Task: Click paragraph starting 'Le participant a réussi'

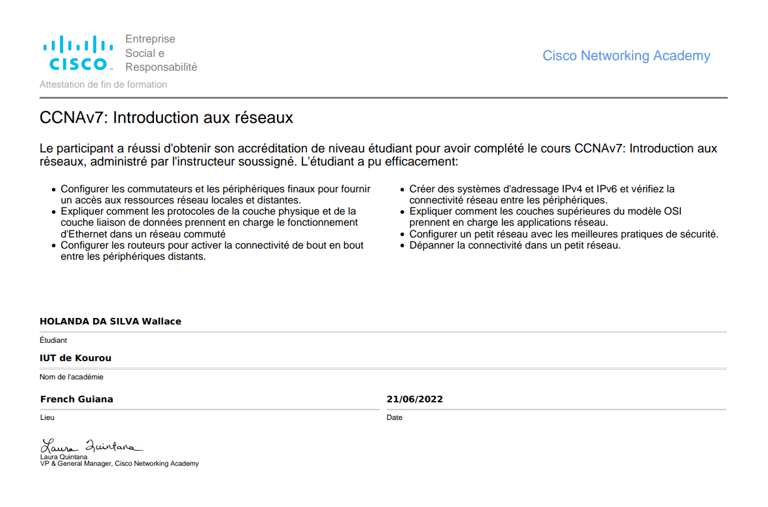Action: 378,155
